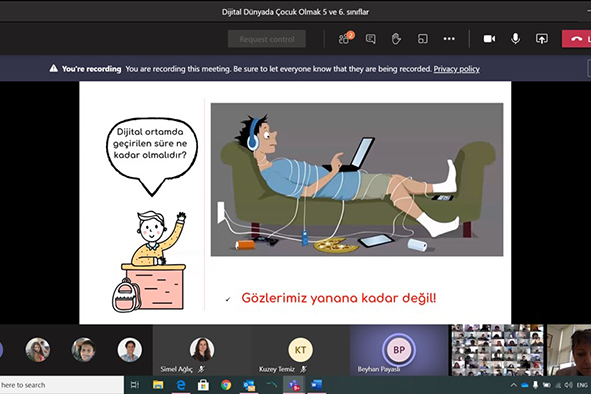Launch Microsoft Edge from the taskbar
The width and height of the screenshot is (591, 394).
tap(181, 385)
